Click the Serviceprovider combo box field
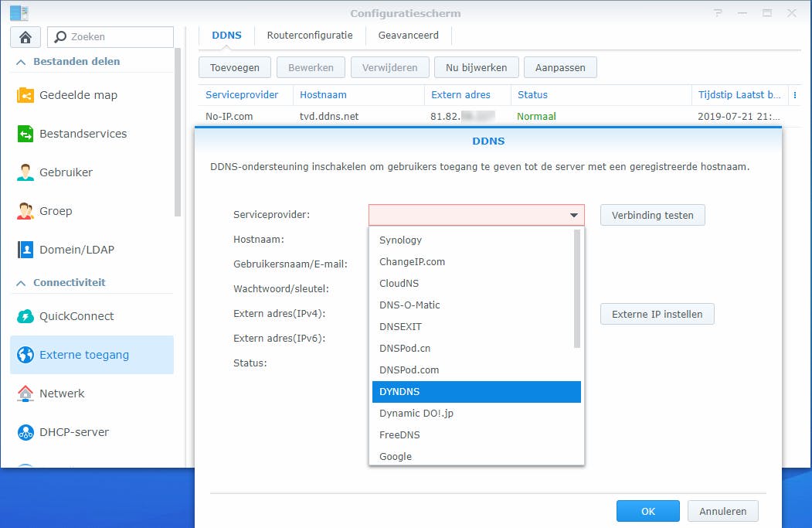Viewport: 812px width, 528px height. pos(477,215)
